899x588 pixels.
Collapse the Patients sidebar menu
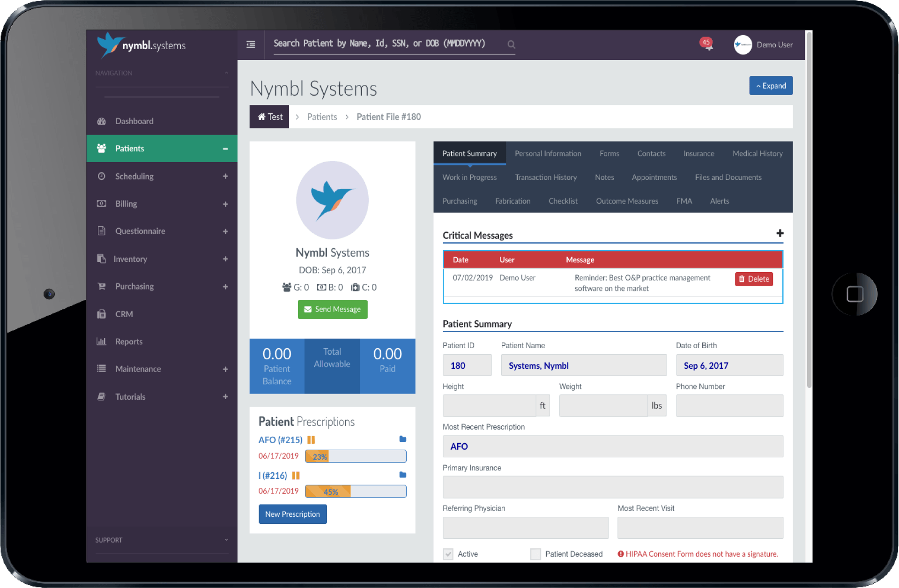tap(225, 149)
